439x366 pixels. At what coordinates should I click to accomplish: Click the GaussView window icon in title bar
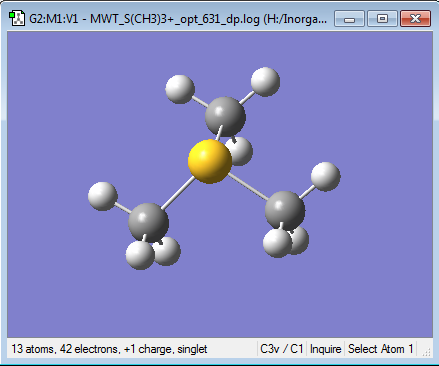coord(17,18)
